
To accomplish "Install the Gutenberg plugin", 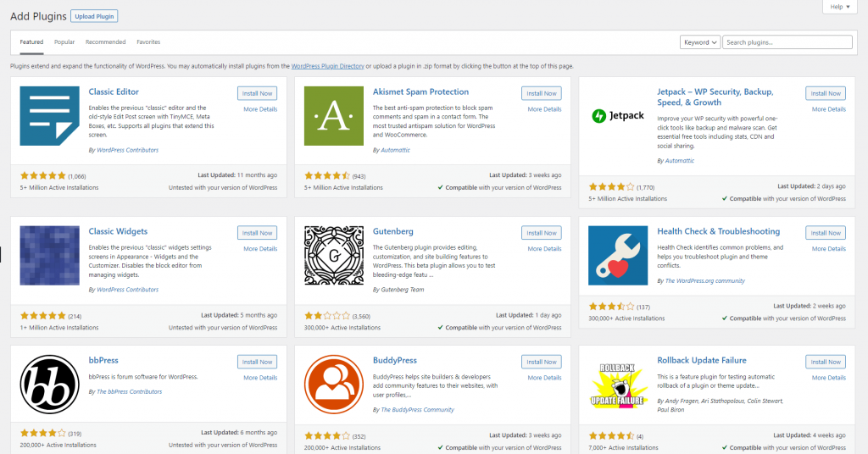I will [542, 233].
